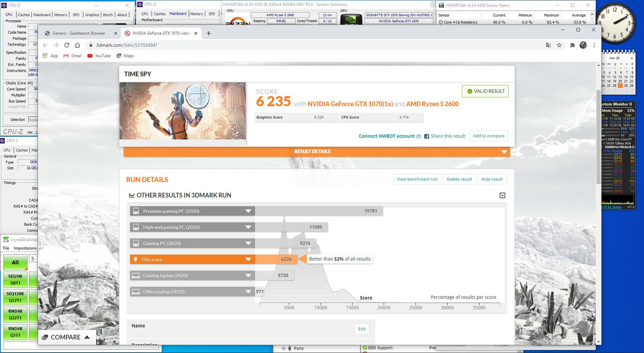Screen dimensions: 644x353
Task: Click the HWiNFO64 Sensor Status window icon
Action: [441, 5]
